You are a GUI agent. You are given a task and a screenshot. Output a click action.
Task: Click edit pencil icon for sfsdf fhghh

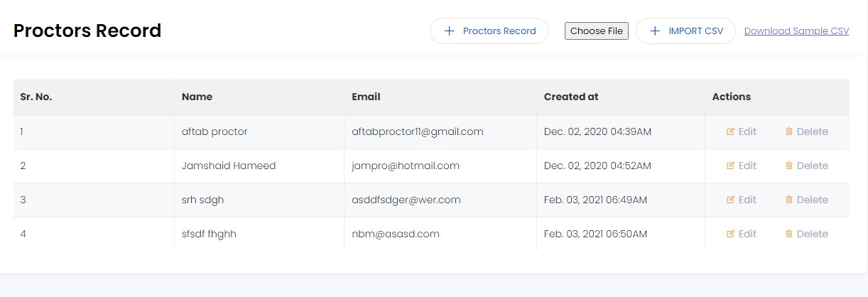click(730, 234)
